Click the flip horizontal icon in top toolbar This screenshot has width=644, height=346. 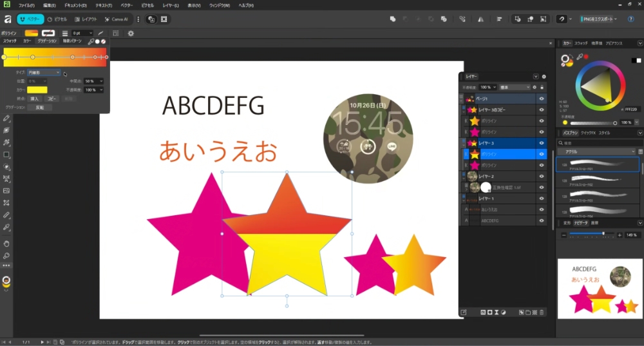(x=480, y=19)
